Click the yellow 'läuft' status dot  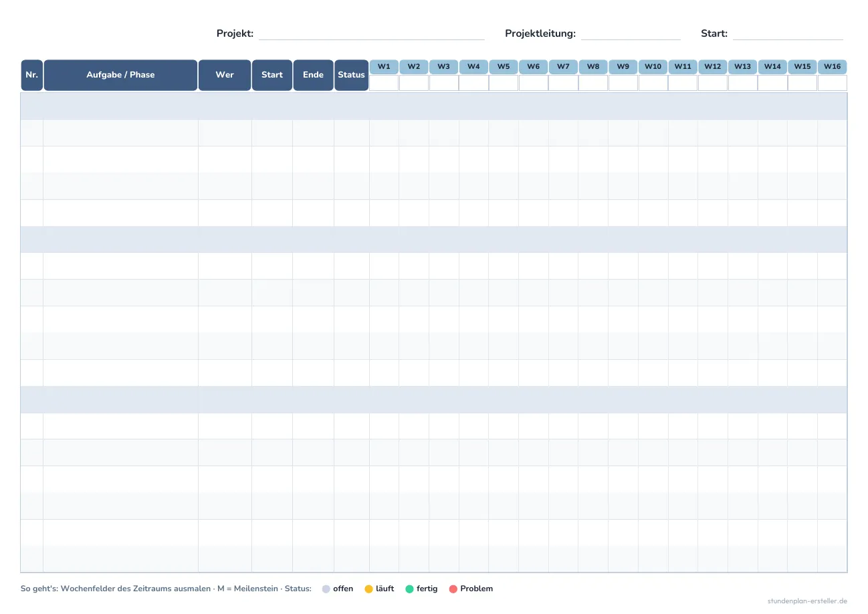(368, 589)
